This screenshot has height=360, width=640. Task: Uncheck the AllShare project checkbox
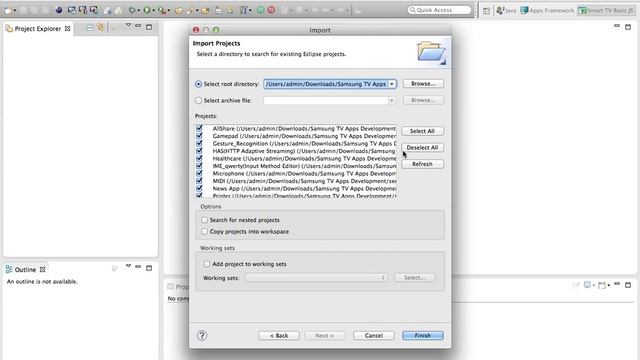(199, 128)
